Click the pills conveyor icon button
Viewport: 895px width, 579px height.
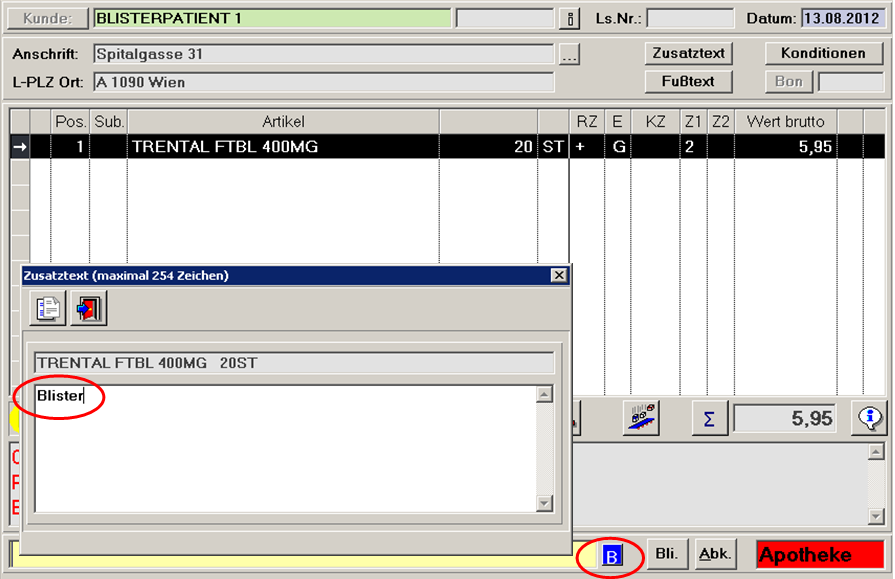[x=640, y=419]
